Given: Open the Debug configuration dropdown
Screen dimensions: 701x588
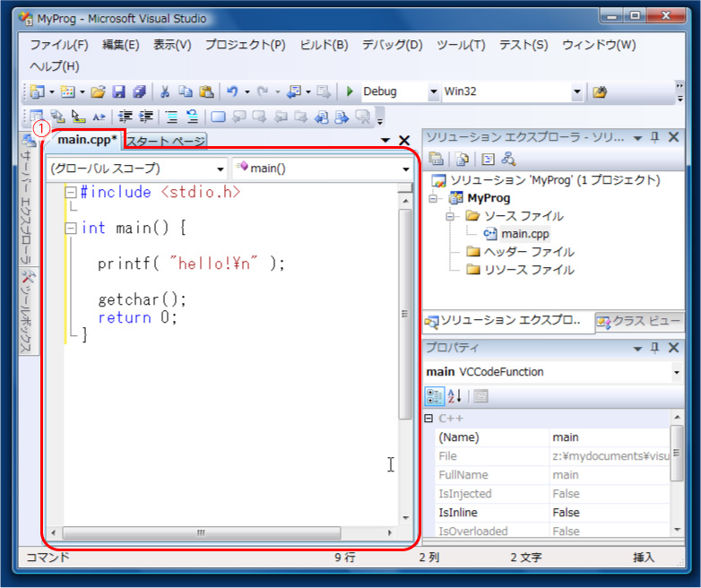Looking at the screenshot, I should click(x=434, y=91).
